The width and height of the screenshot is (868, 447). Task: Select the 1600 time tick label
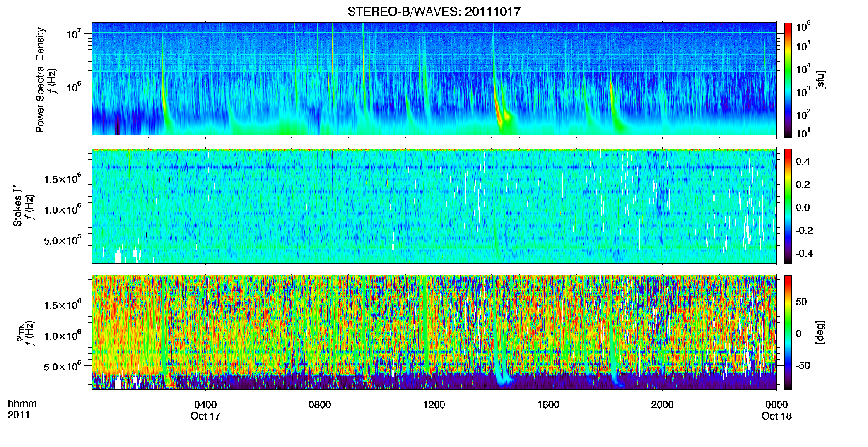coord(548,404)
